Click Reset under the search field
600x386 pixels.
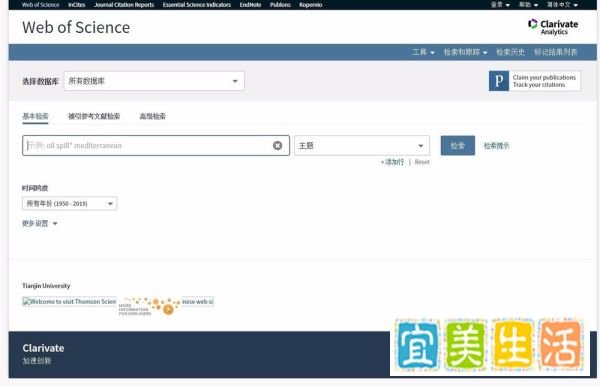(x=422, y=162)
